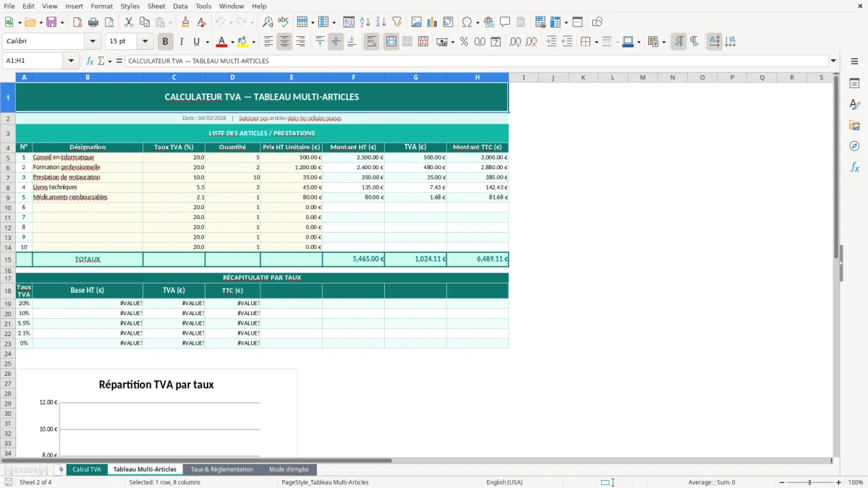This screenshot has height=488, width=868.
Task: Open the Save button dropdown arrow
Action: pyautogui.click(x=62, y=22)
